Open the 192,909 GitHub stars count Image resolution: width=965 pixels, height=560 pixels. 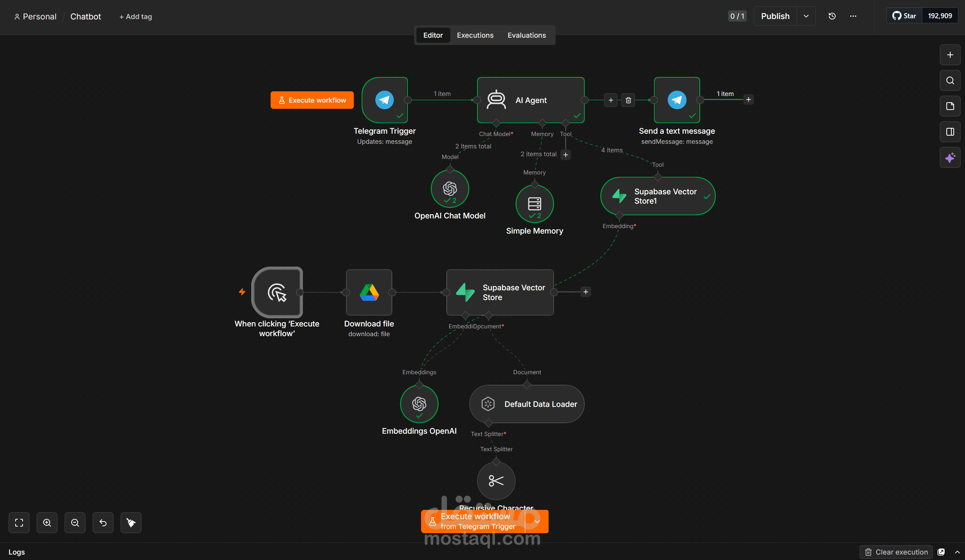940,16
